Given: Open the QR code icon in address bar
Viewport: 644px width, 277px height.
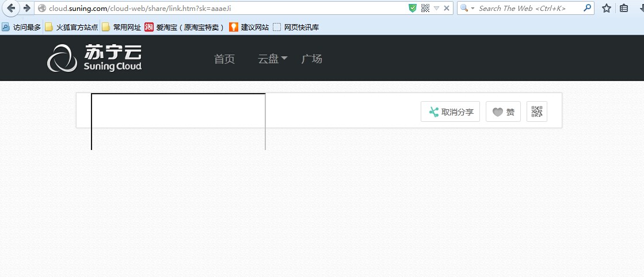Looking at the screenshot, I should point(425,8).
